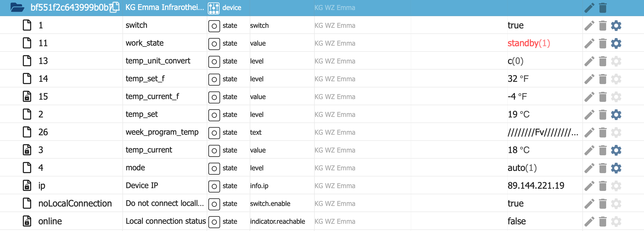Click the online state false value
This screenshot has height=231, width=644.
coord(517,222)
